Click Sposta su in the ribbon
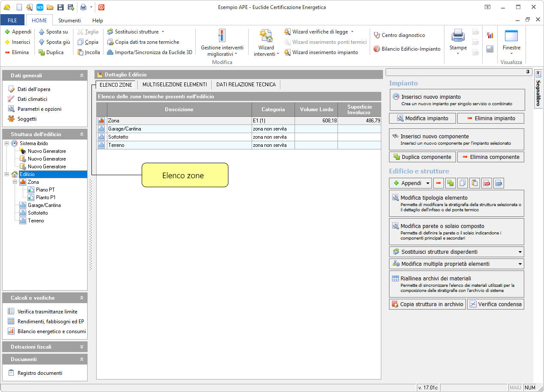The height and width of the screenshot is (392, 544). 53,32
